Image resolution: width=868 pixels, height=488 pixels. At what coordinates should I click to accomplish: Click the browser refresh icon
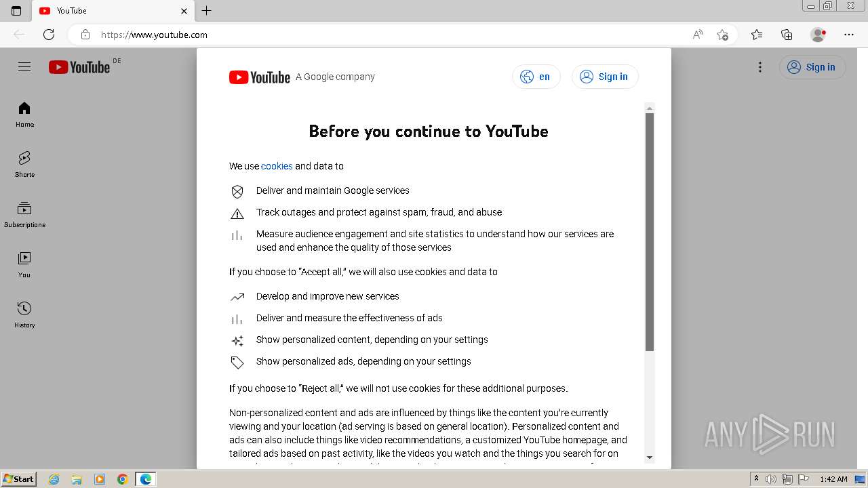tap(49, 35)
